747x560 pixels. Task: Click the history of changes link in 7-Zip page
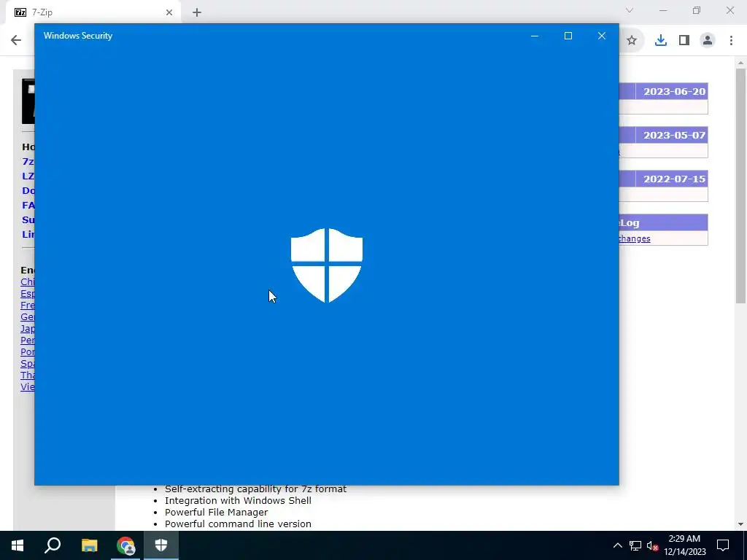point(635,238)
